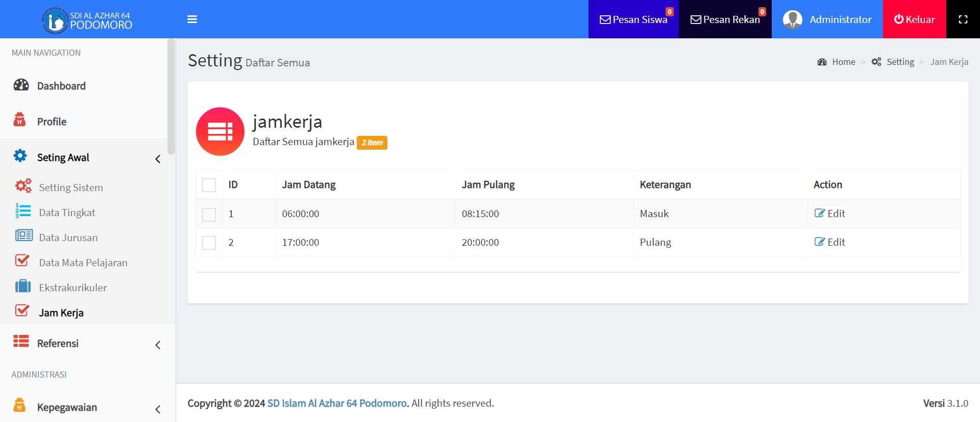Check the checkbox for row ID 2
Screen dimensions: 980x422
pyautogui.click(x=209, y=243)
